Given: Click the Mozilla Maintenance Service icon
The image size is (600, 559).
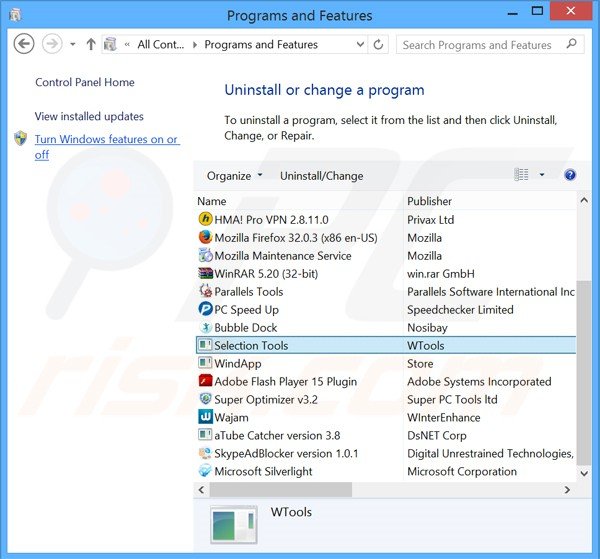Looking at the screenshot, I should click(205, 255).
